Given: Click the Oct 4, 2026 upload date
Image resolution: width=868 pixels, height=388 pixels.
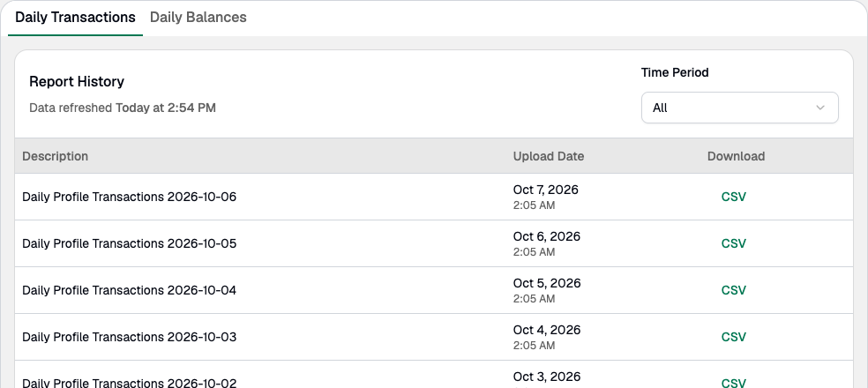Looking at the screenshot, I should (x=546, y=330).
